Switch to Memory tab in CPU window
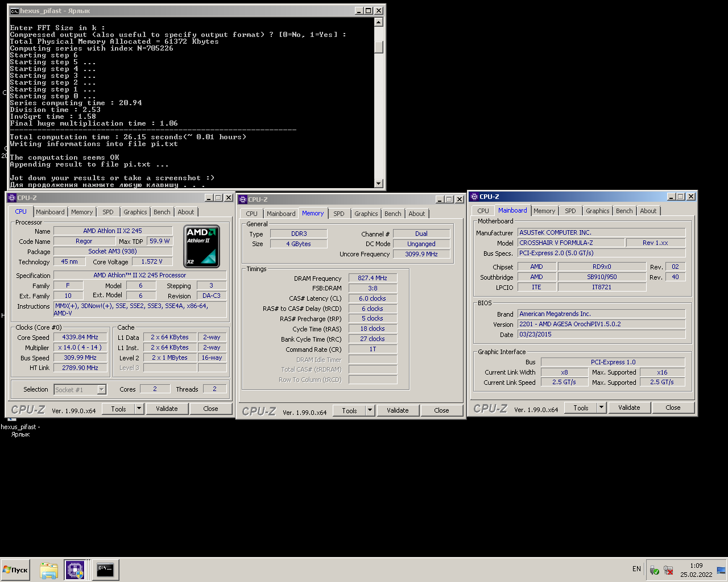The image size is (728, 582). [x=82, y=212]
